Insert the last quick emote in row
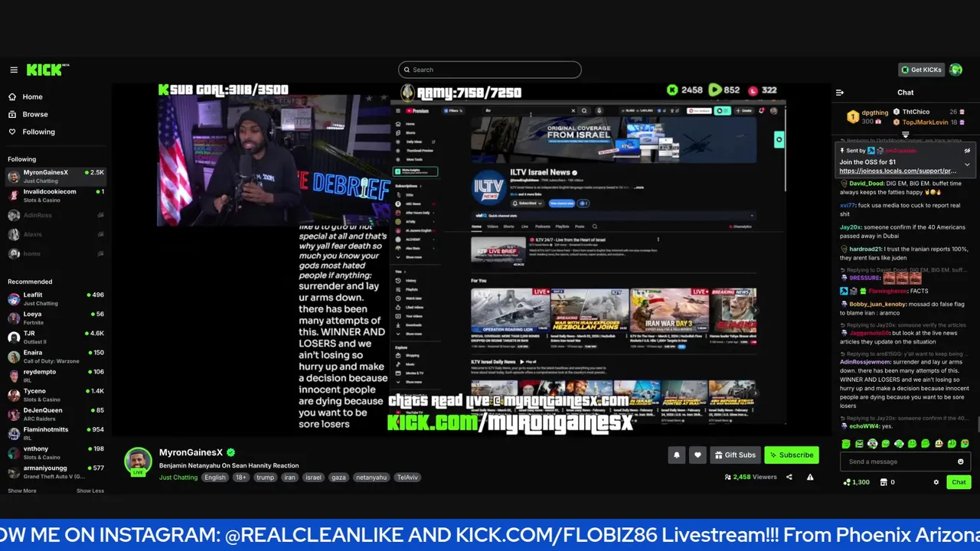This screenshot has height=551, width=980. click(965, 444)
